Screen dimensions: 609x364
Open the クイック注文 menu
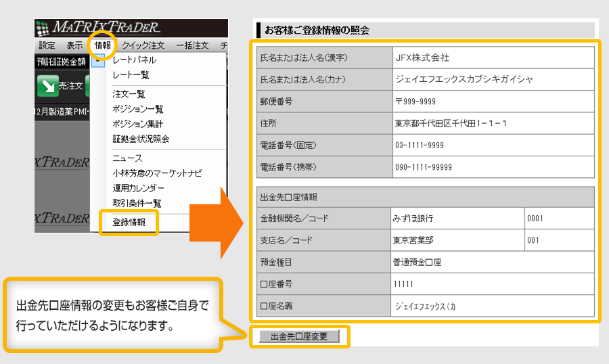tap(143, 45)
